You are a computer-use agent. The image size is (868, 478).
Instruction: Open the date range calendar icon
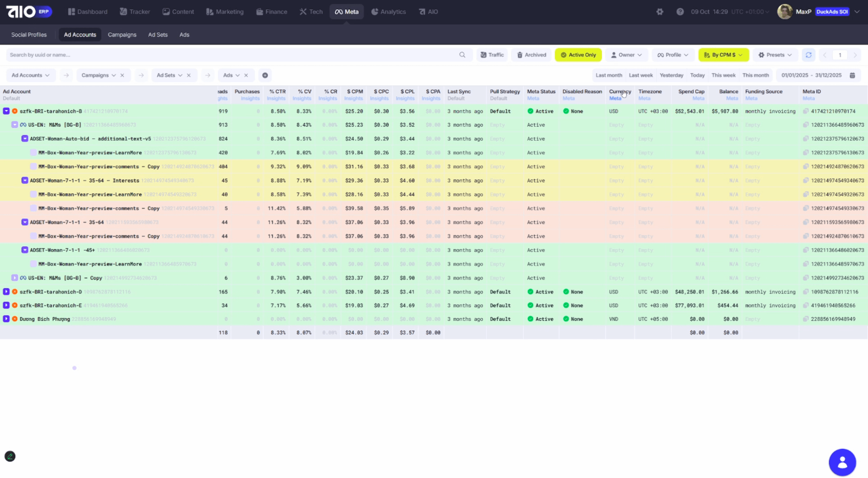(852, 75)
